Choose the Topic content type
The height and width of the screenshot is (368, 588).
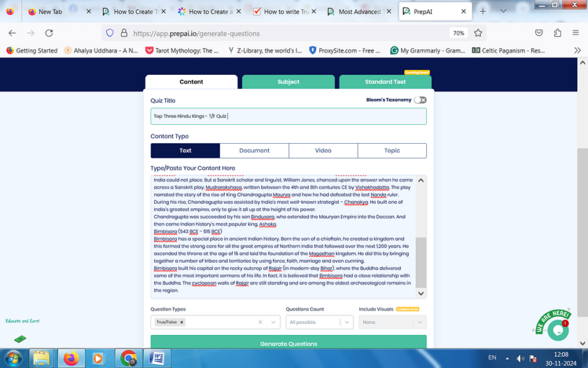[x=391, y=151]
